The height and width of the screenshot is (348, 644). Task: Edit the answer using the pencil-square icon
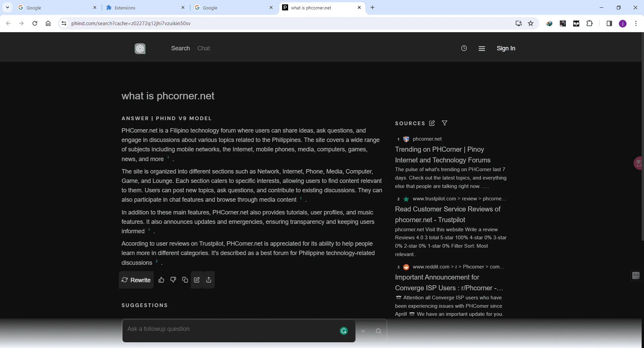197,280
